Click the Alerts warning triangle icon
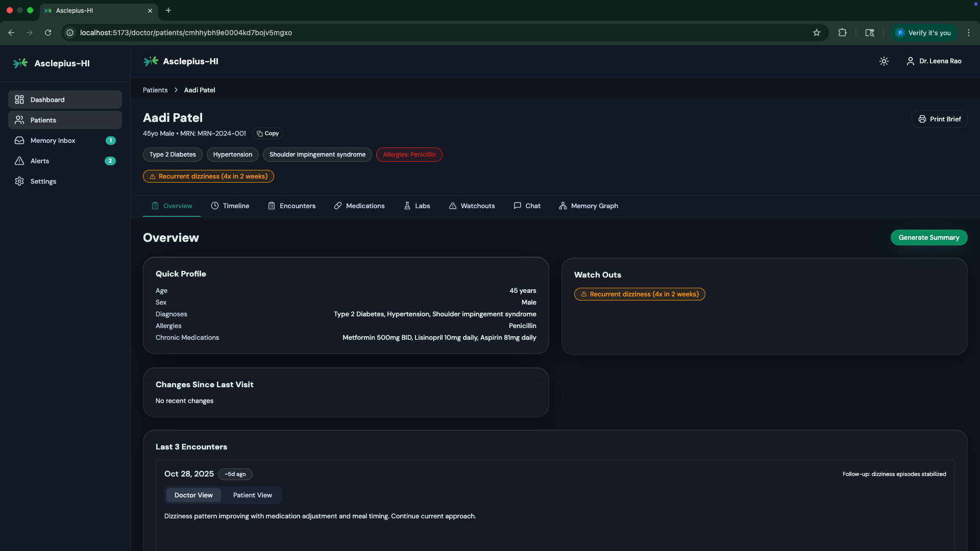This screenshot has height=551, width=980. pyautogui.click(x=19, y=161)
